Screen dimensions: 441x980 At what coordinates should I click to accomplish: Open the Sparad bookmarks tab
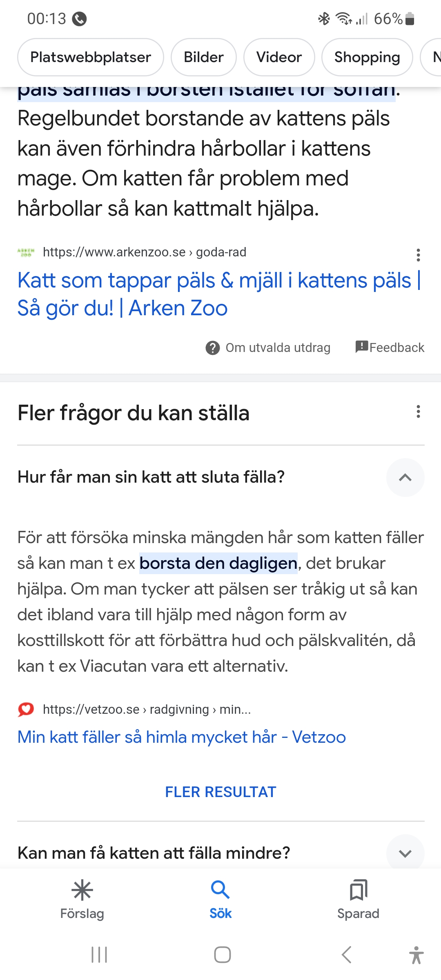coord(358,898)
